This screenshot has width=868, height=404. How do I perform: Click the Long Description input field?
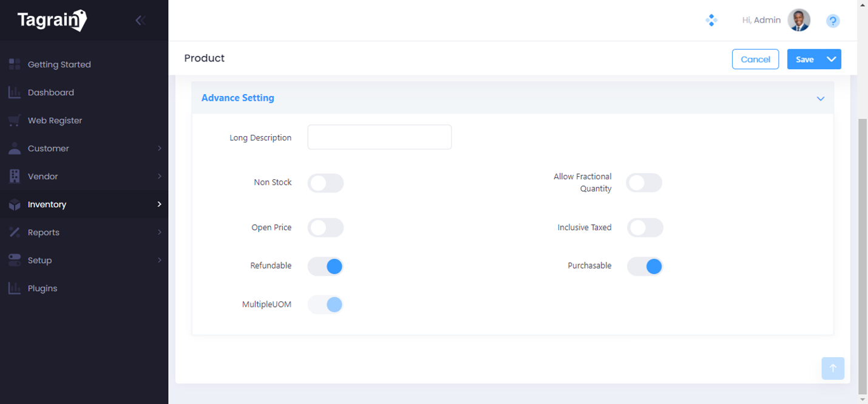(379, 137)
